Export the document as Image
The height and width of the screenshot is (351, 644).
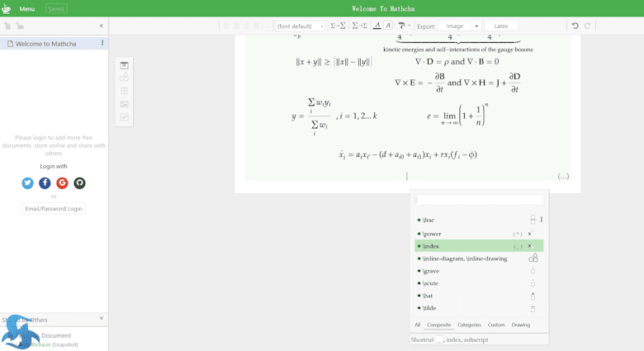tap(455, 26)
